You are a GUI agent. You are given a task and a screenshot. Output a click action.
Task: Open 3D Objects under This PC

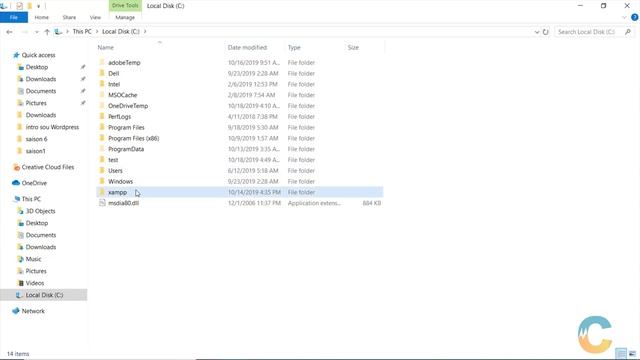(x=40, y=211)
